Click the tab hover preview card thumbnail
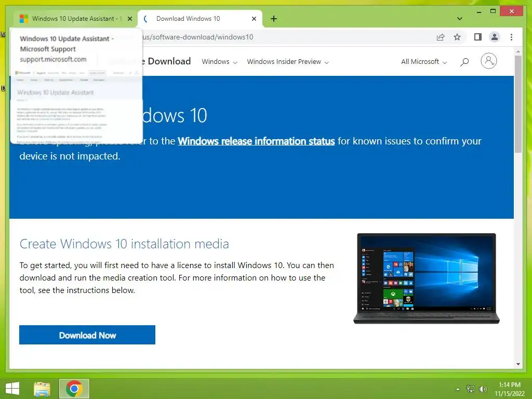Image resolution: width=532 pixels, height=399 pixels. [x=76, y=106]
